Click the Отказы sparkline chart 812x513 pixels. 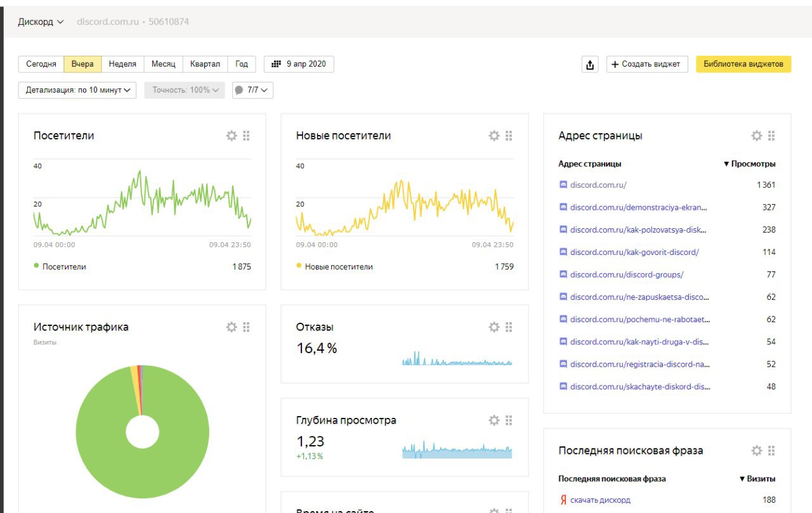pyautogui.click(x=457, y=358)
